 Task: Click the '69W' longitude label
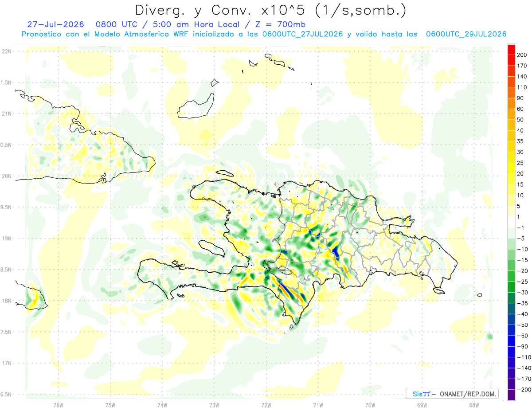tap(422, 404)
